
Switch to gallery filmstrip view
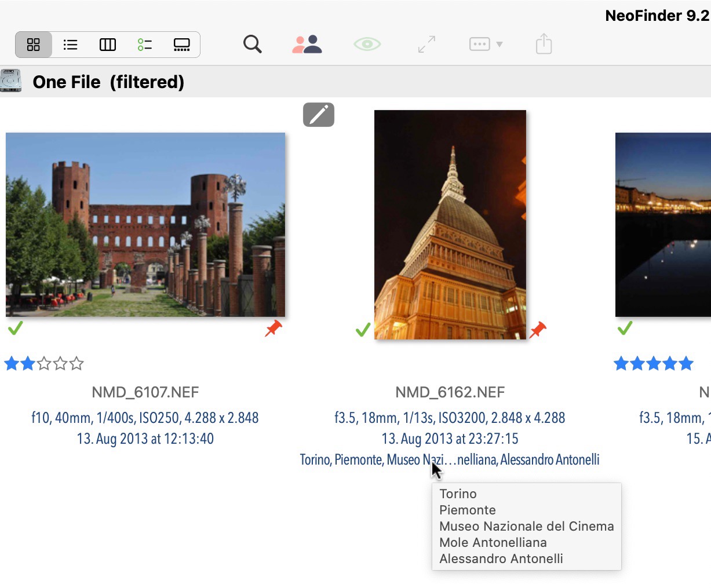pyautogui.click(x=182, y=45)
